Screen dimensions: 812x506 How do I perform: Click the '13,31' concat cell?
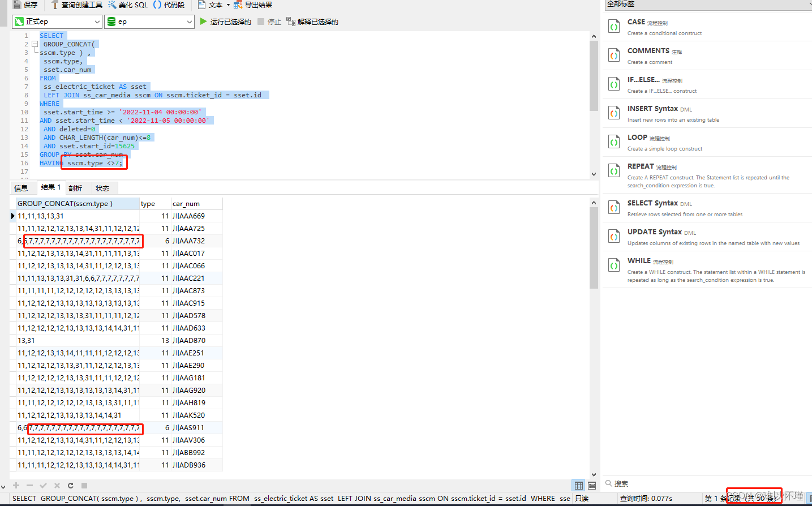(x=78, y=341)
